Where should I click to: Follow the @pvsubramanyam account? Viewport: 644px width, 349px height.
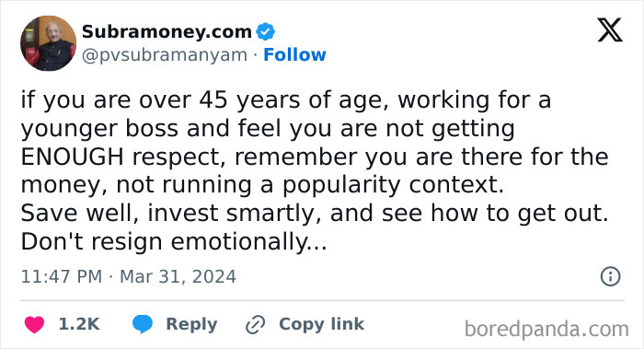294,54
